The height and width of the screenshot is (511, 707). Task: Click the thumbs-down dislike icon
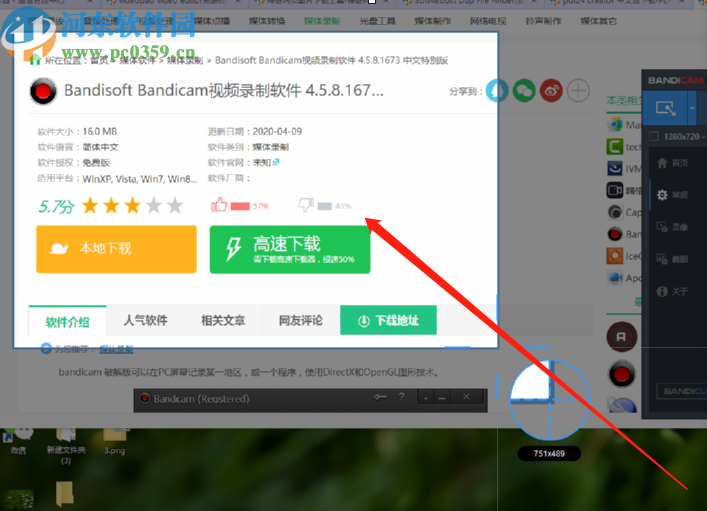[x=306, y=205]
